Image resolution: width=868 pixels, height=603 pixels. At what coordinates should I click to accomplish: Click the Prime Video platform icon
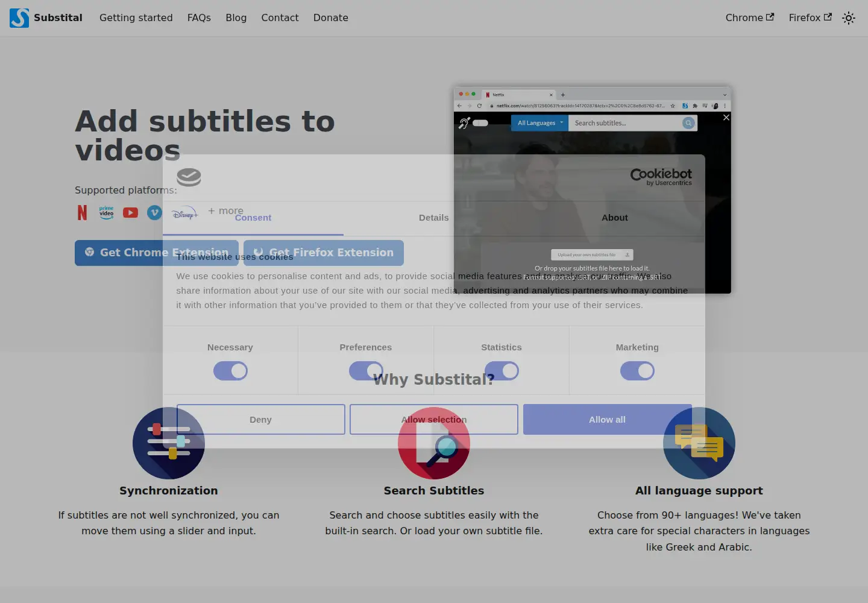coord(107,212)
